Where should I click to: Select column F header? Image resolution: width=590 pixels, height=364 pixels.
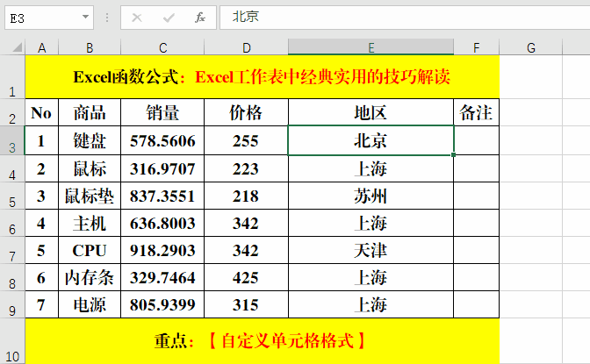477,47
